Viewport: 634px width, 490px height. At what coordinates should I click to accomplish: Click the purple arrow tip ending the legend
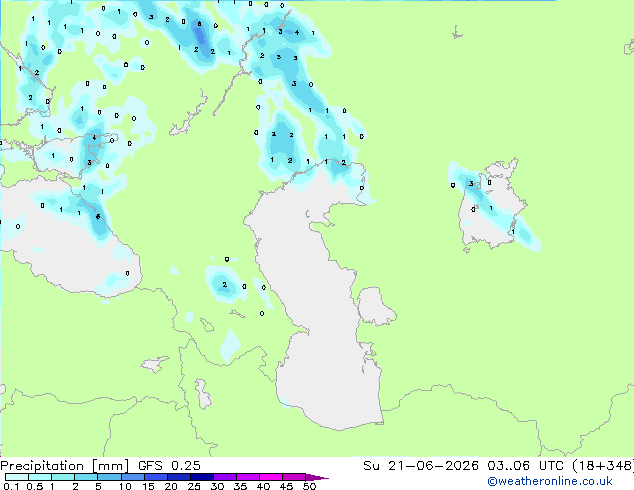[317, 477]
